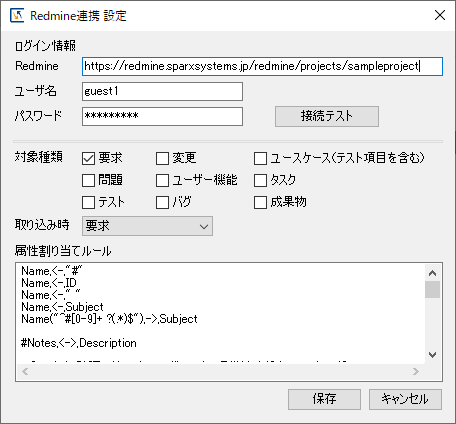Click the キャンセル button
Screen dimensions: 456x424
(405, 399)
